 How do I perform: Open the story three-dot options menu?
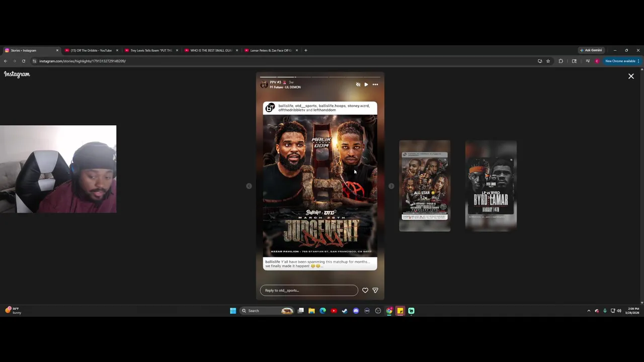[x=375, y=84]
